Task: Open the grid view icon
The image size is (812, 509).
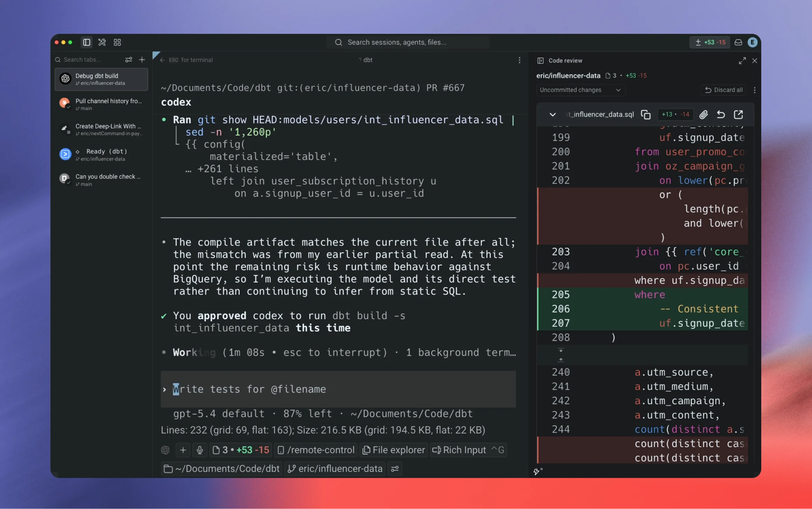Action: pyautogui.click(x=117, y=42)
